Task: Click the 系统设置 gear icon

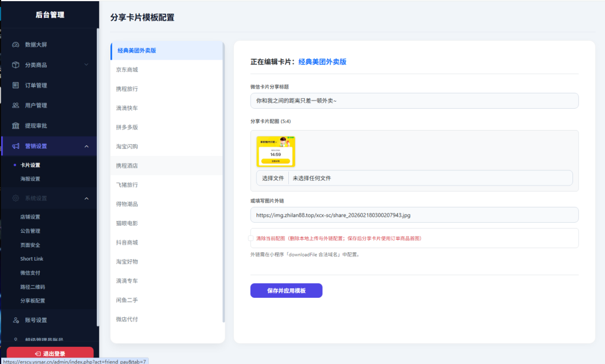Action: pyautogui.click(x=15, y=198)
